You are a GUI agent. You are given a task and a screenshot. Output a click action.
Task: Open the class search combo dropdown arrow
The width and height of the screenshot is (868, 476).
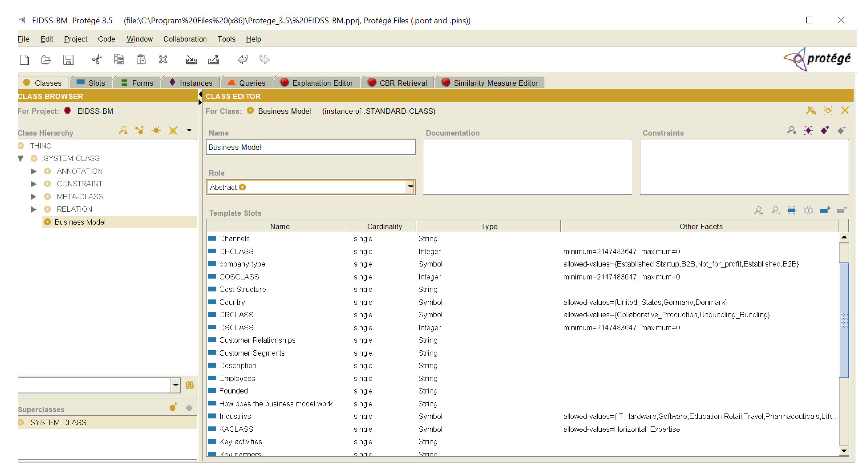[176, 385]
